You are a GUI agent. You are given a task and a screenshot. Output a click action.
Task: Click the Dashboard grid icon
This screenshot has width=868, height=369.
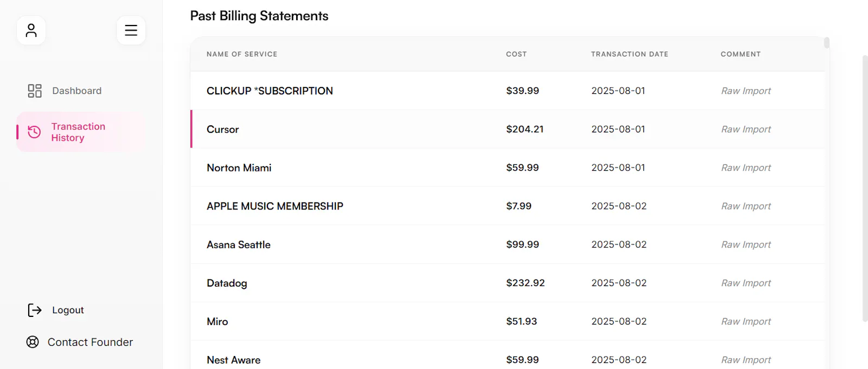35,91
